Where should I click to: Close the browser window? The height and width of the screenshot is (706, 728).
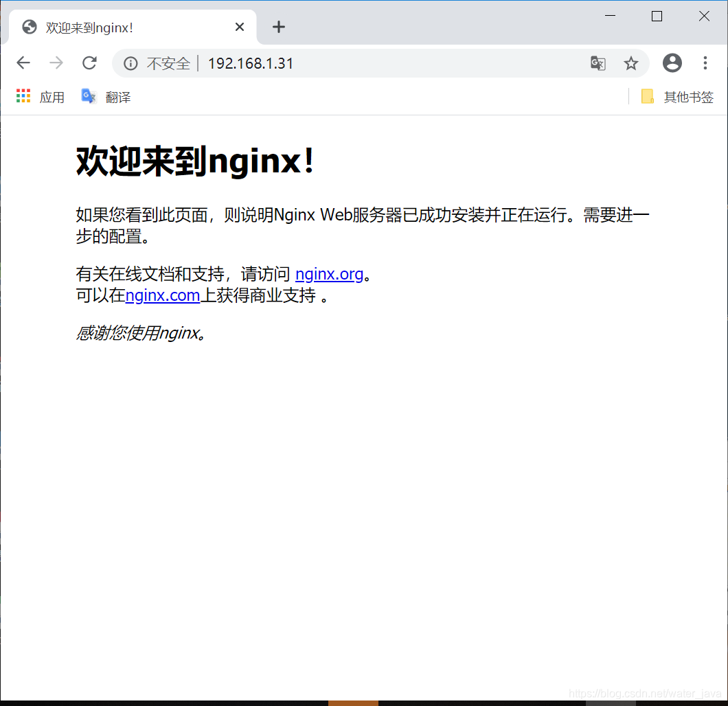[x=704, y=16]
